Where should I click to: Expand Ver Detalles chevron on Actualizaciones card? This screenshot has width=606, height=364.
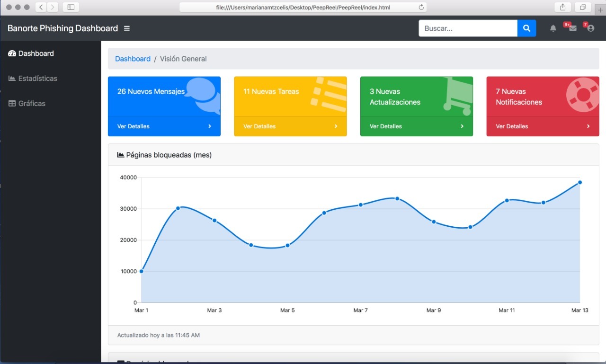(462, 126)
